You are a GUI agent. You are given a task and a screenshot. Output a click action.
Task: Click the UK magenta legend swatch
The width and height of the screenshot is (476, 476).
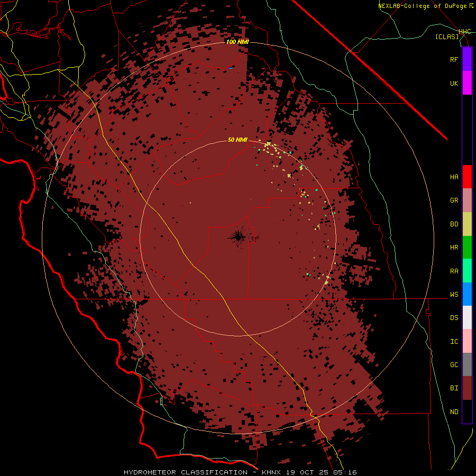click(467, 83)
